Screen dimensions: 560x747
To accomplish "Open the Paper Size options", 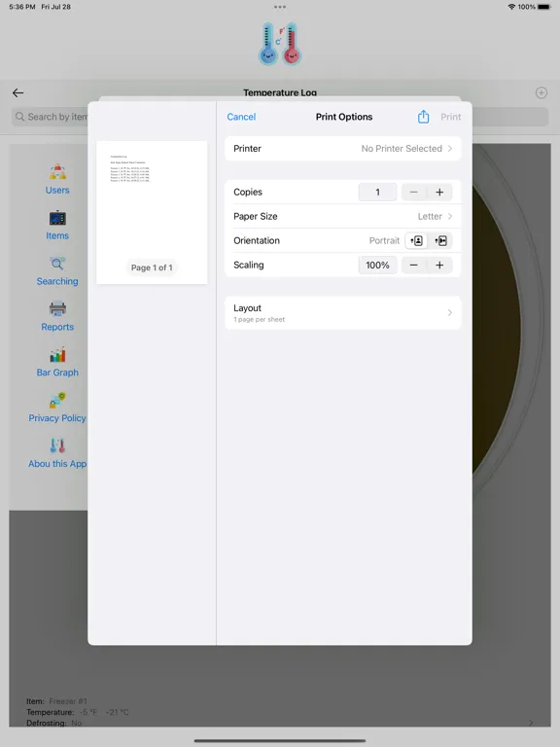I will (x=343, y=216).
